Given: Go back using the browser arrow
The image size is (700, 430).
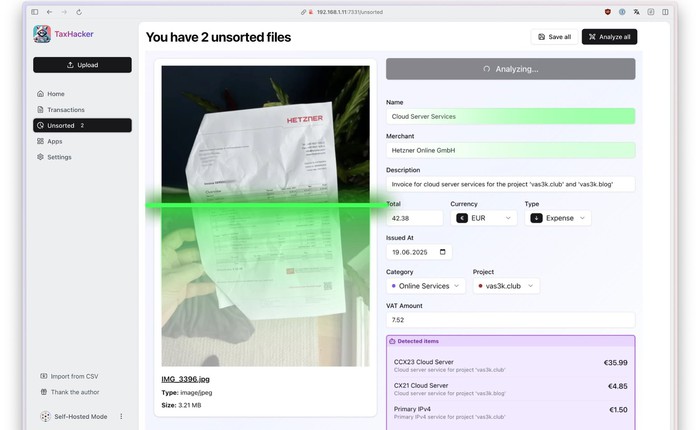Looking at the screenshot, I should (50, 12).
